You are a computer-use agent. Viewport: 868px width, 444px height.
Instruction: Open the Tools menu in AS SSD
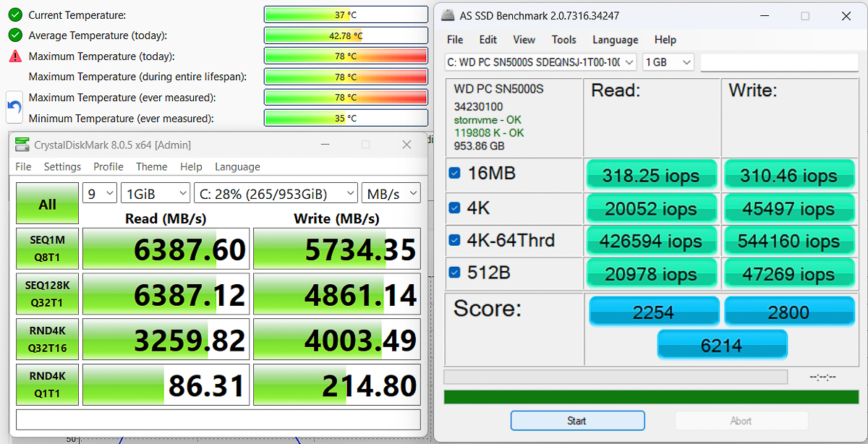pos(563,40)
